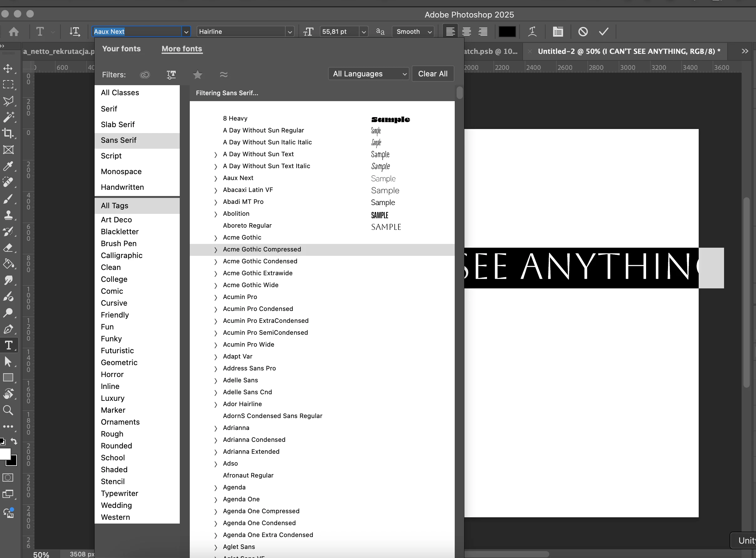
Task: Select the Crop tool
Action: pos(8,133)
